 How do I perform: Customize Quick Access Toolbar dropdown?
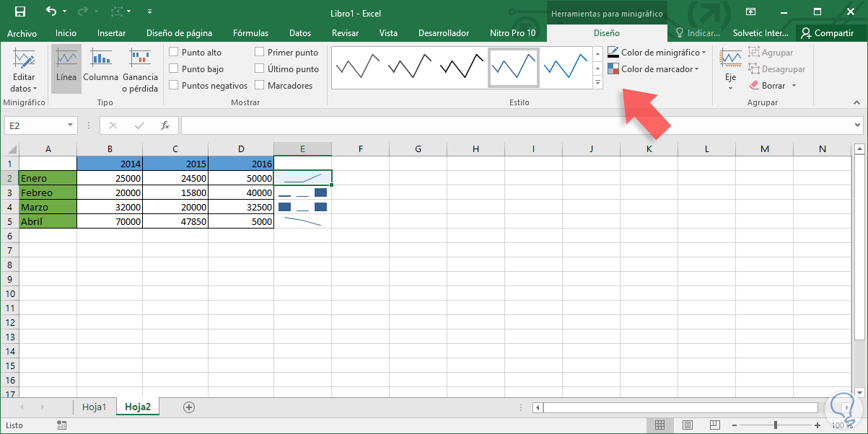click(149, 12)
